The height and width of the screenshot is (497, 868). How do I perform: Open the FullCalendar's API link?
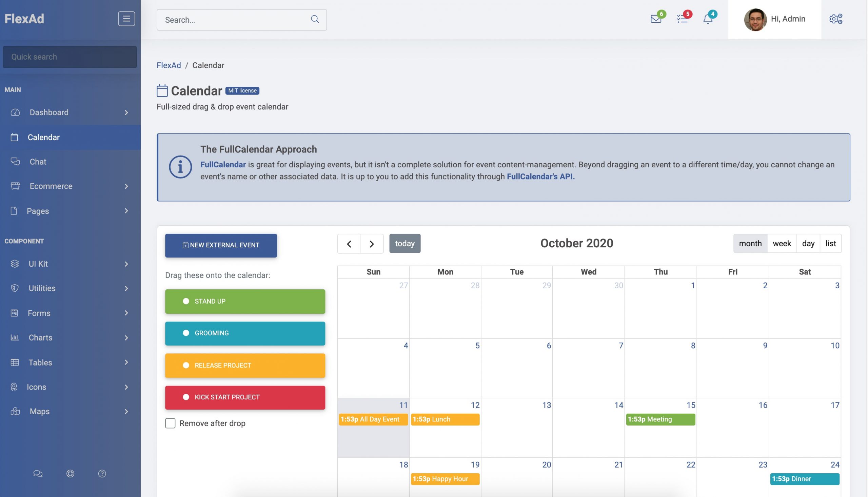(541, 177)
